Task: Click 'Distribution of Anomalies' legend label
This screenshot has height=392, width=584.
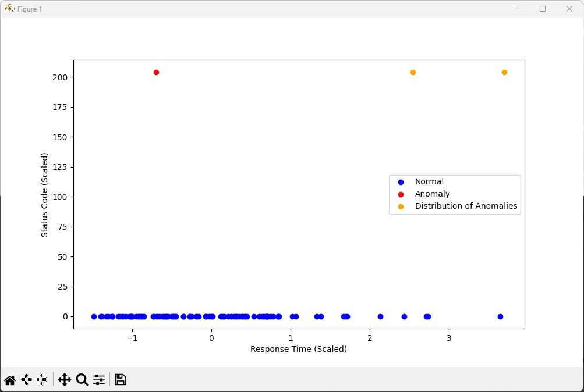Action: click(466, 206)
